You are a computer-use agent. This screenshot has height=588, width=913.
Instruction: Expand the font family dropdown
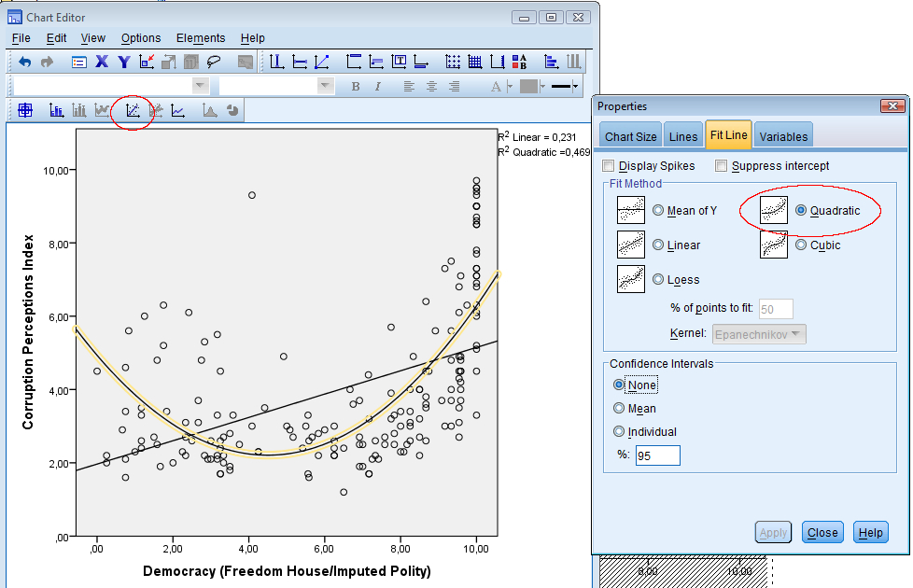pos(200,86)
